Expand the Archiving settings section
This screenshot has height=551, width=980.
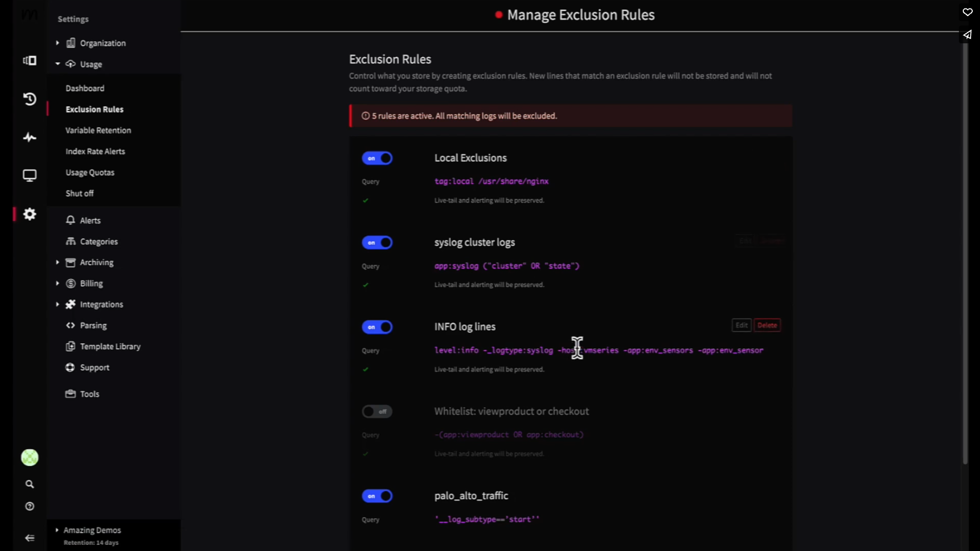[x=57, y=262]
